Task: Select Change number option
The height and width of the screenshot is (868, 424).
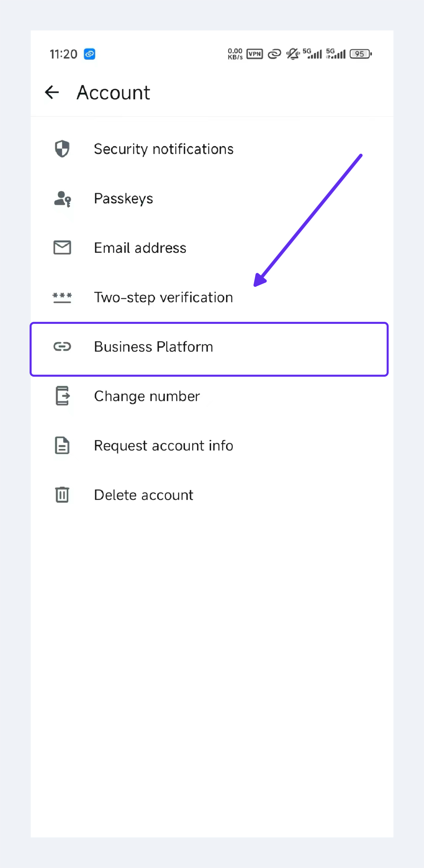Action: (x=147, y=396)
